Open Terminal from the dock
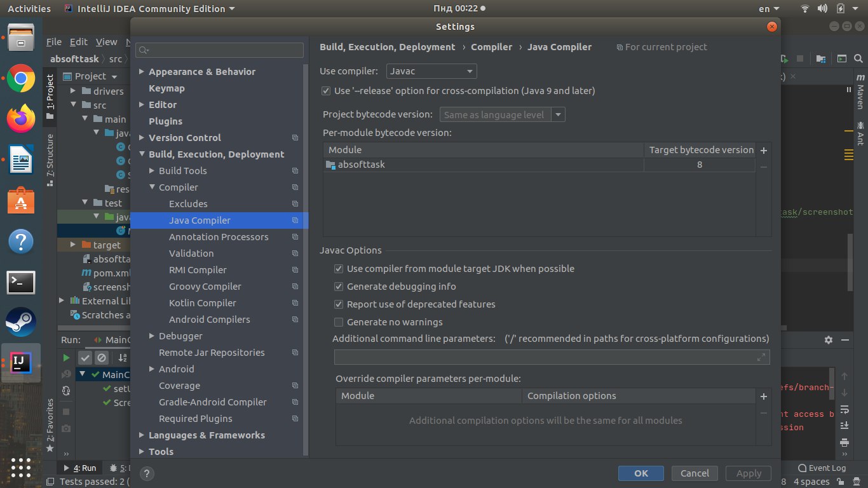The height and width of the screenshot is (488, 868). (x=20, y=282)
